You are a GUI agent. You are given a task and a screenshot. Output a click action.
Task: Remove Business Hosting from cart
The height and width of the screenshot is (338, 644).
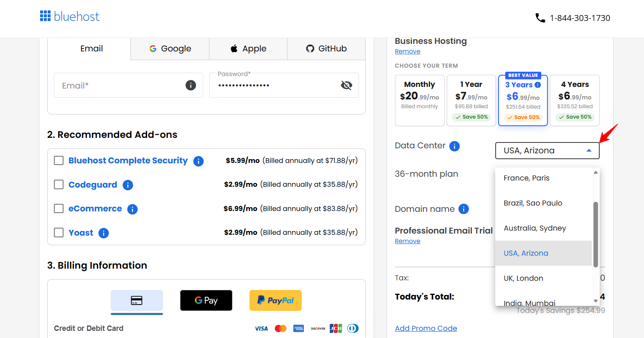tap(407, 51)
